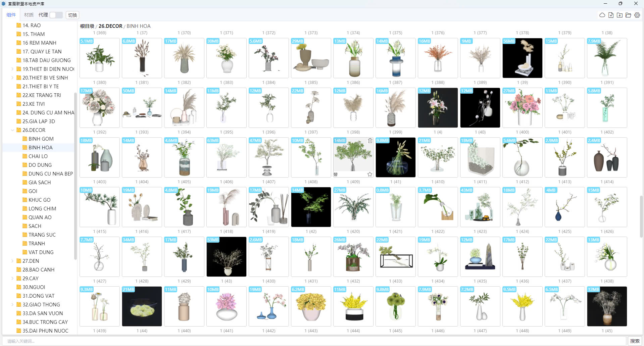
Task: Delete the hovered tree model via trash icon
Action: 370,141
